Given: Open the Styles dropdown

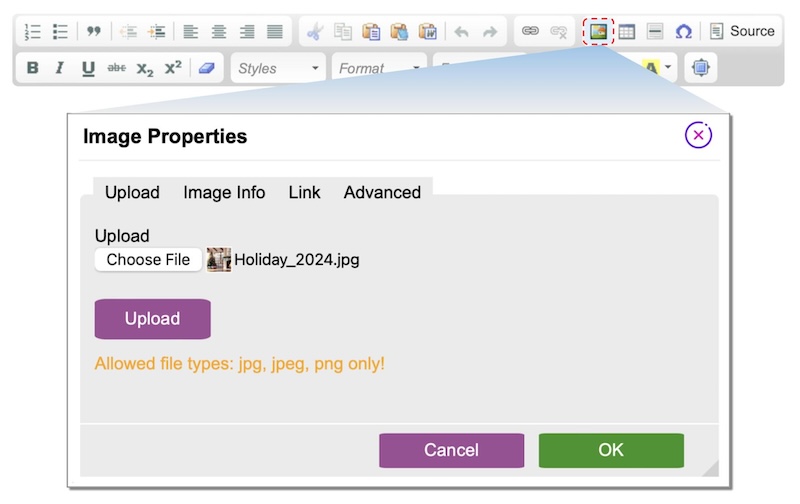Looking at the screenshot, I should (x=279, y=68).
